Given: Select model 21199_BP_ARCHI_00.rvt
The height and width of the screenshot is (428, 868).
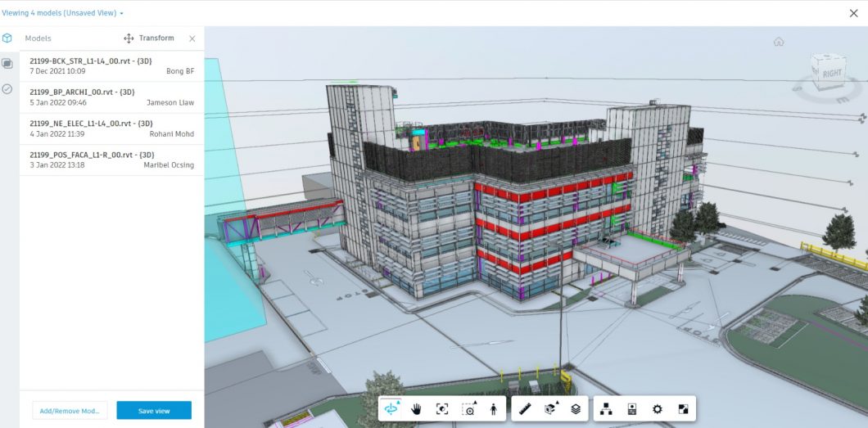Looking at the screenshot, I should tap(112, 97).
